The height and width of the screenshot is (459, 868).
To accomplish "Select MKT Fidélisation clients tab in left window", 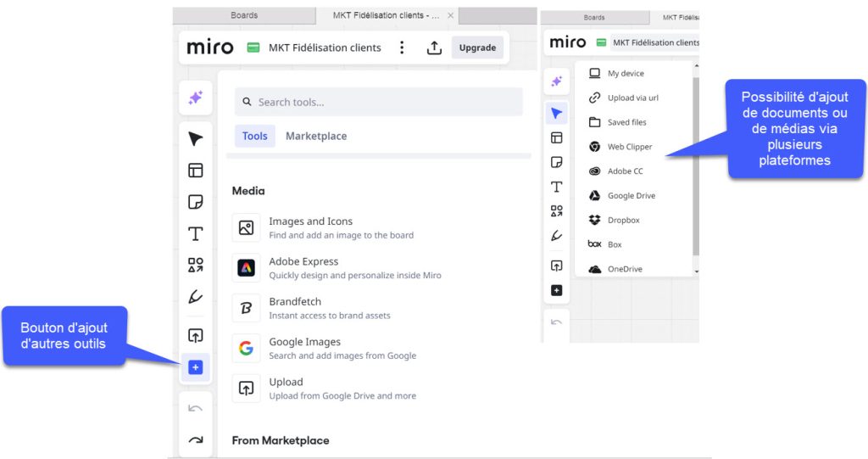I will click(x=386, y=15).
